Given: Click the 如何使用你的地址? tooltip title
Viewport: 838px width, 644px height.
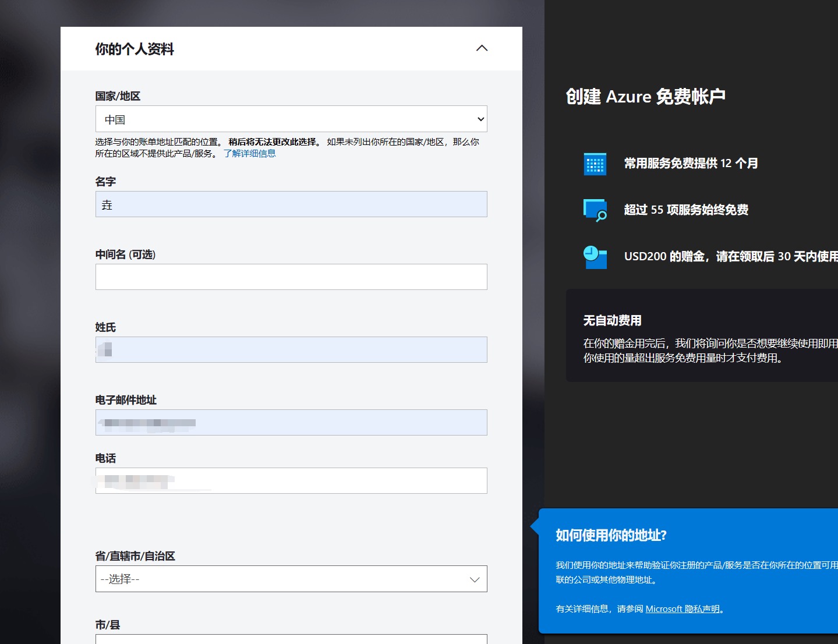Looking at the screenshot, I should pos(611,536).
